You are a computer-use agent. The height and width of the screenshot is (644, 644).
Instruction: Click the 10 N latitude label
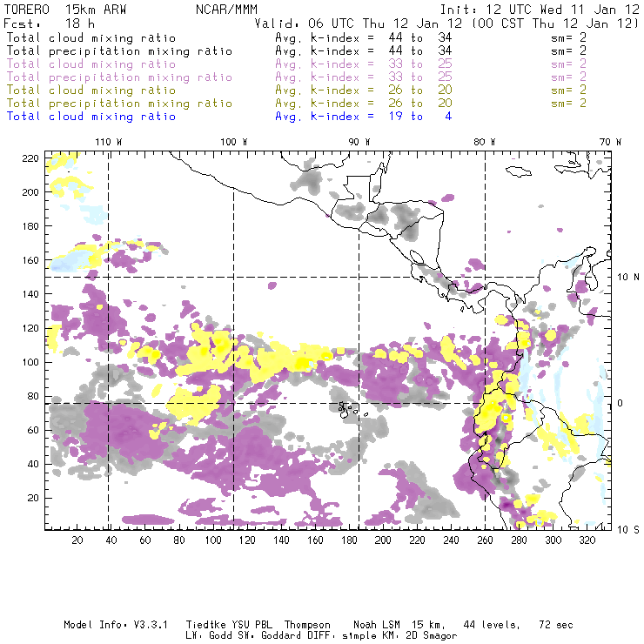click(623, 277)
